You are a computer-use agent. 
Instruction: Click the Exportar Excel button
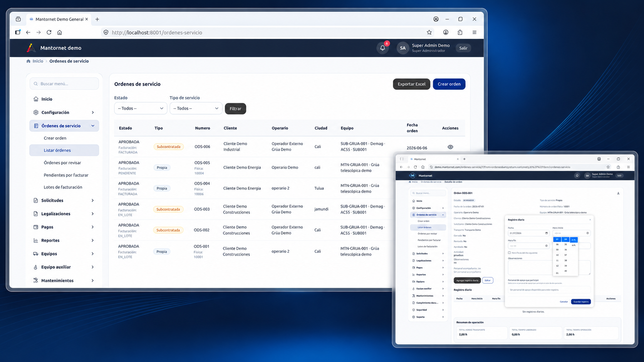(411, 84)
